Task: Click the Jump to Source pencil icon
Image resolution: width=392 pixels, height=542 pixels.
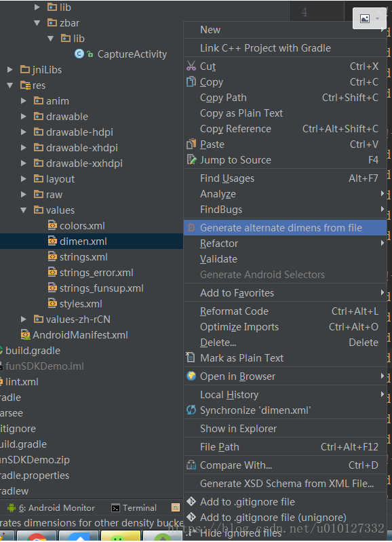Action: 191,159
